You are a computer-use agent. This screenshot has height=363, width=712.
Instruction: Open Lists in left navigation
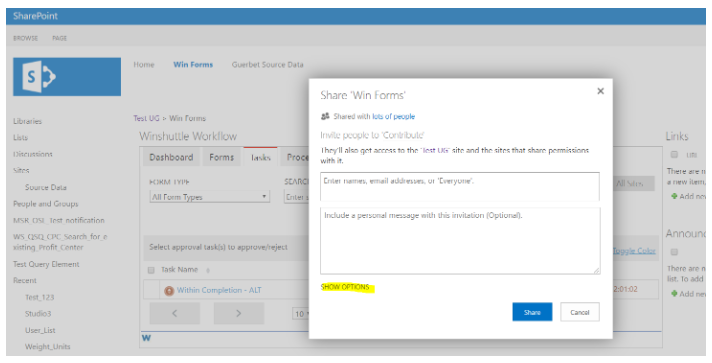20,137
